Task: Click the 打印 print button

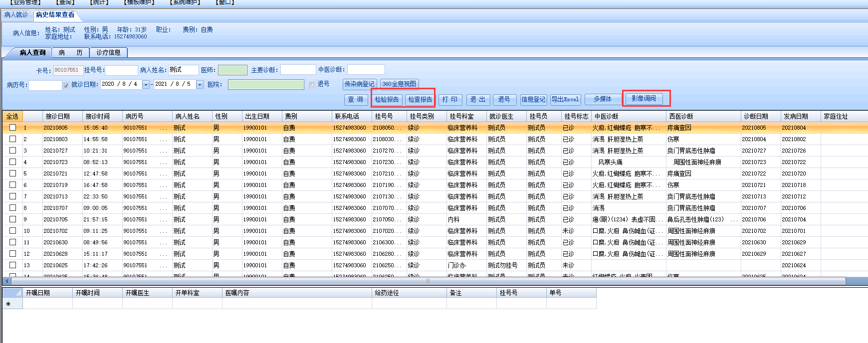Action: coord(450,100)
